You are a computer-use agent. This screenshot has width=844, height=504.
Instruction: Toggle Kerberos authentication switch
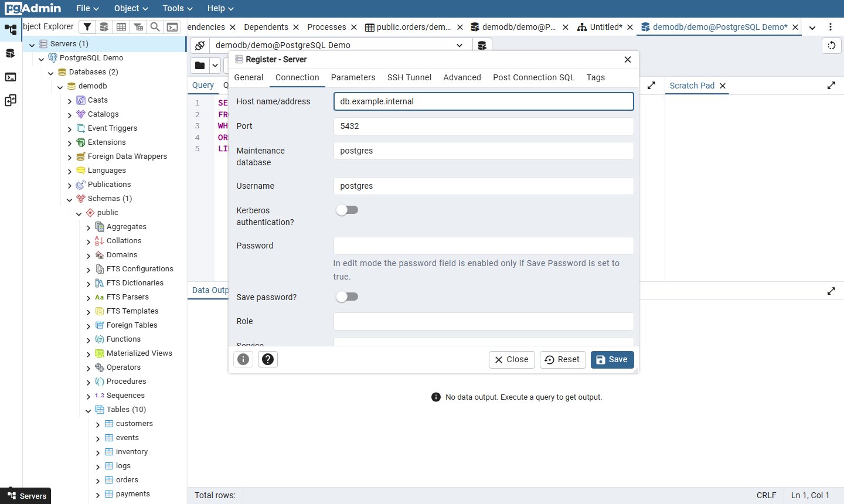pos(347,210)
